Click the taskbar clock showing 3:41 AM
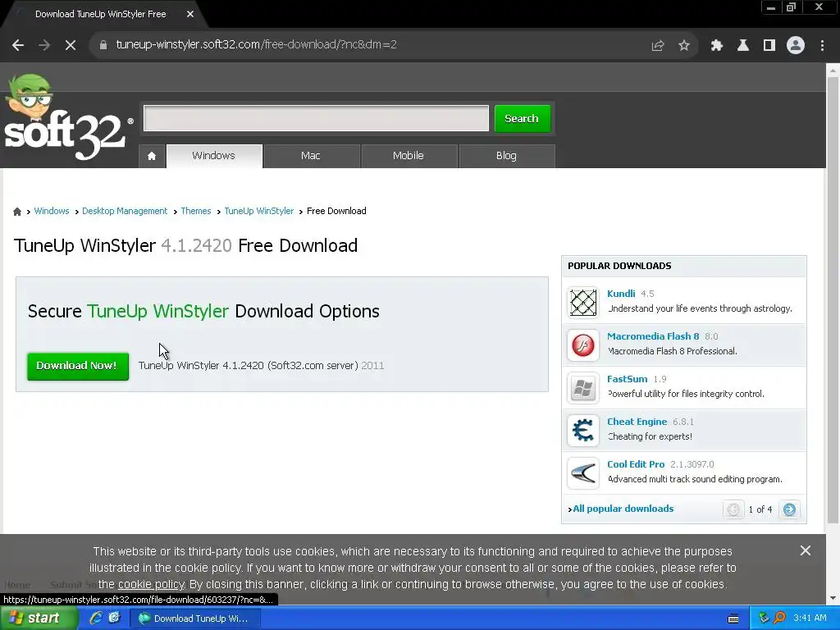Screen dimensions: 840x630 [x=810, y=619]
